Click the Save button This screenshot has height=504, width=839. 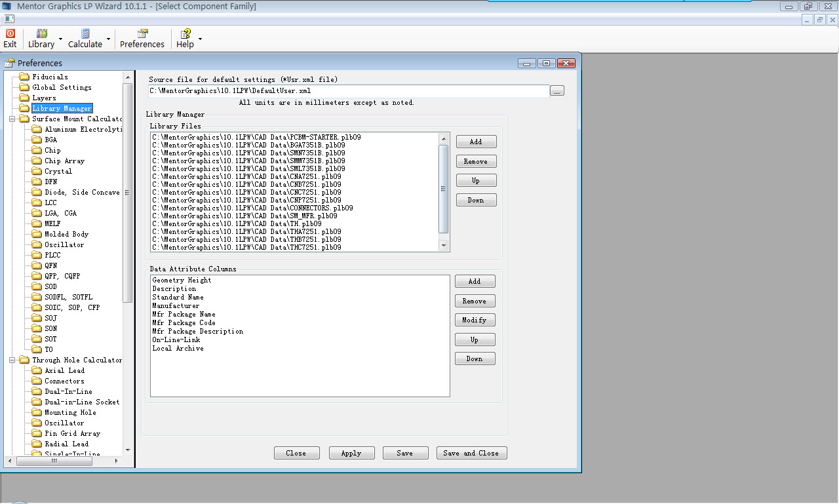coord(405,453)
